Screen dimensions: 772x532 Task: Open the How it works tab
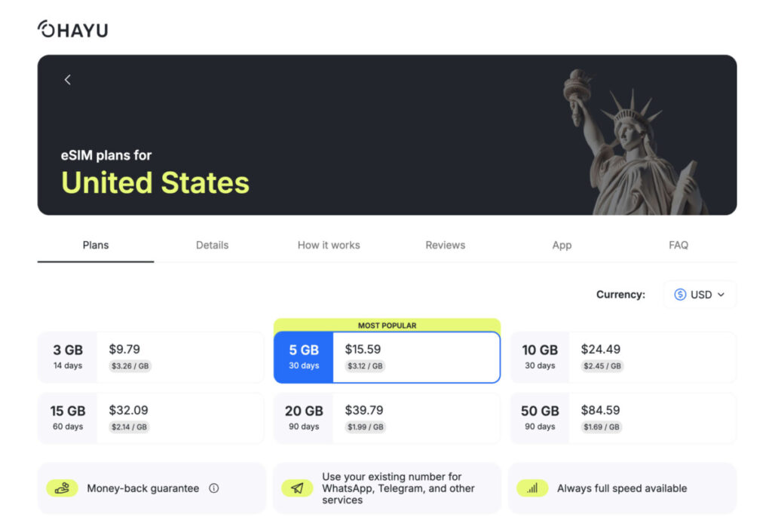(329, 245)
